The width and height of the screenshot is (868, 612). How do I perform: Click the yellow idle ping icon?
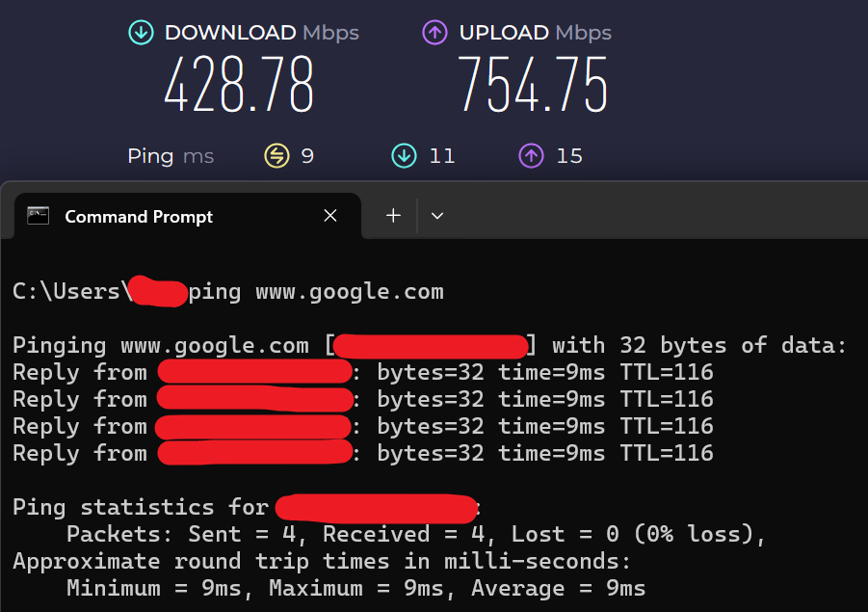point(276,155)
